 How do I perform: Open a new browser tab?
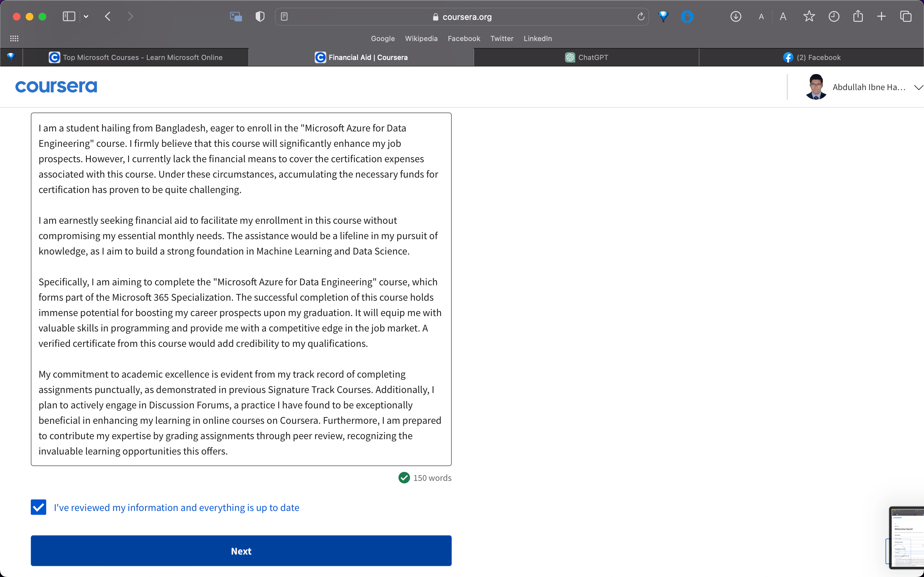click(x=881, y=16)
